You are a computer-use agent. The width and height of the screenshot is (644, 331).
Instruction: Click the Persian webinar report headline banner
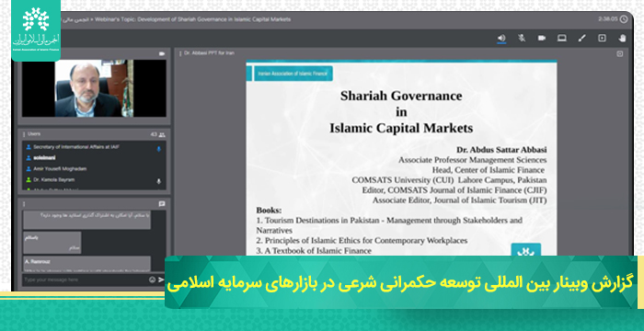(400, 283)
